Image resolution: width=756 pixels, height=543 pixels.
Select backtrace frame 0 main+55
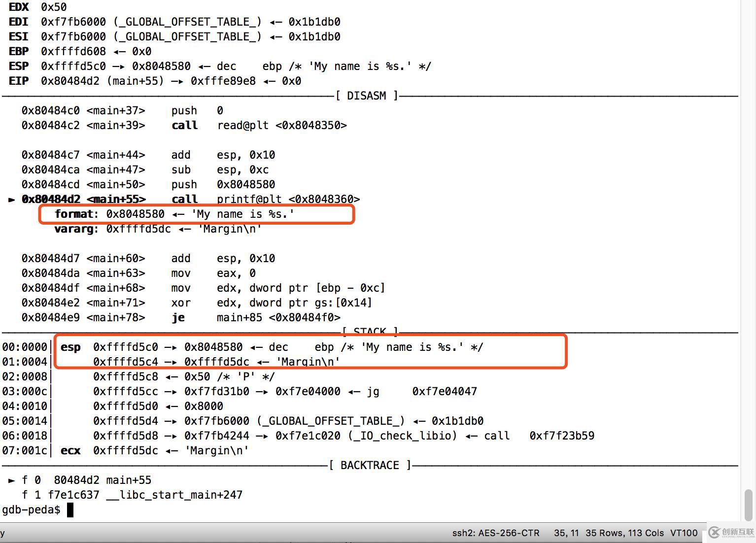click(80, 480)
